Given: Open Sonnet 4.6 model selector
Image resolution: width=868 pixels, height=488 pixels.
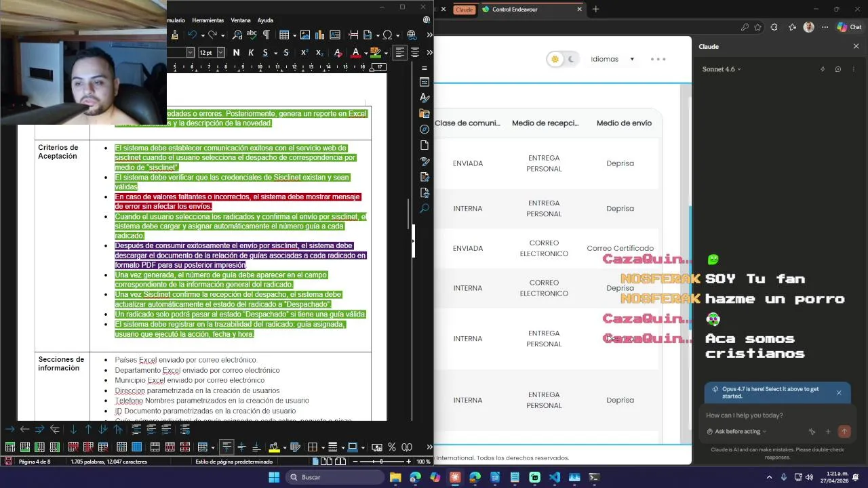Looking at the screenshot, I should [x=722, y=69].
